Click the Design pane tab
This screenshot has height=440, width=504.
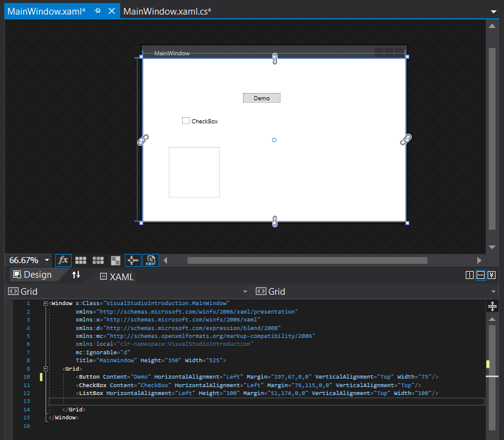click(32, 275)
